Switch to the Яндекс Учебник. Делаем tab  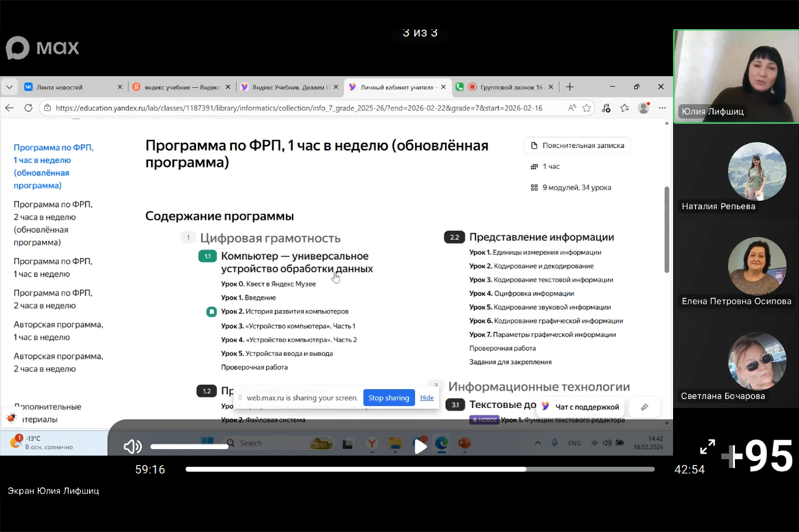coord(290,87)
